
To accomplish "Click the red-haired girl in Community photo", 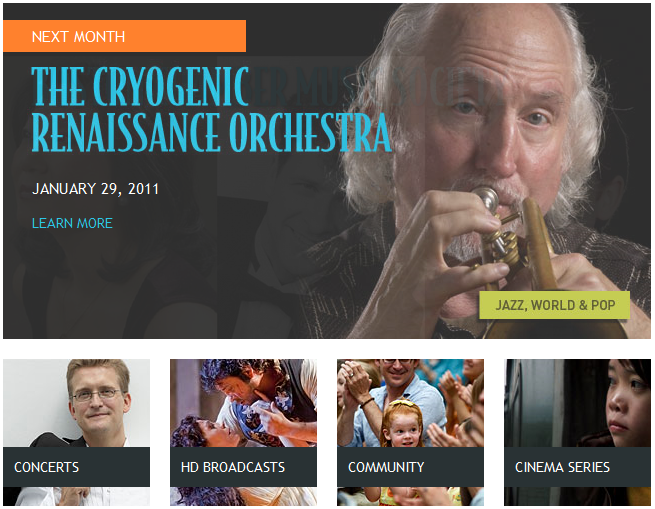I will (404, 424).
